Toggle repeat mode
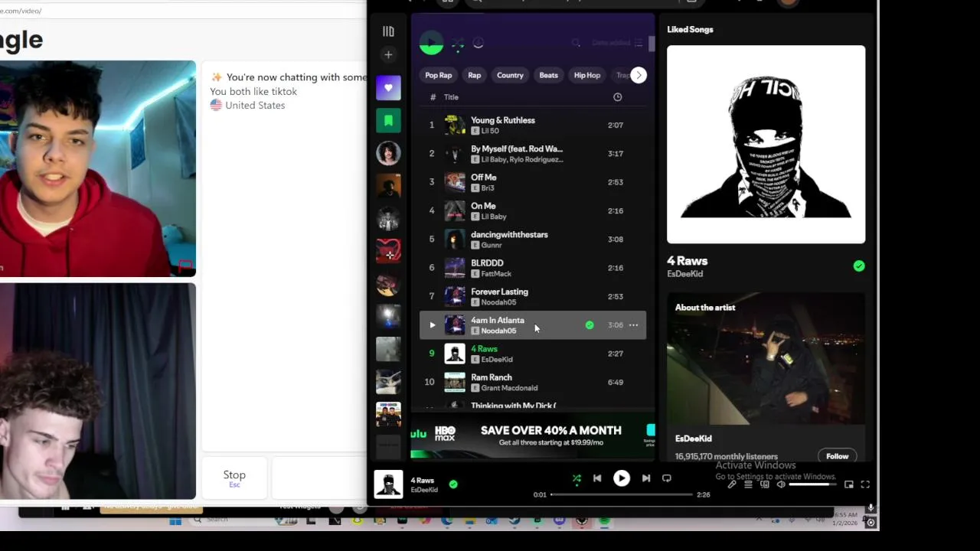The image size is (980, 551). (667, 478)
